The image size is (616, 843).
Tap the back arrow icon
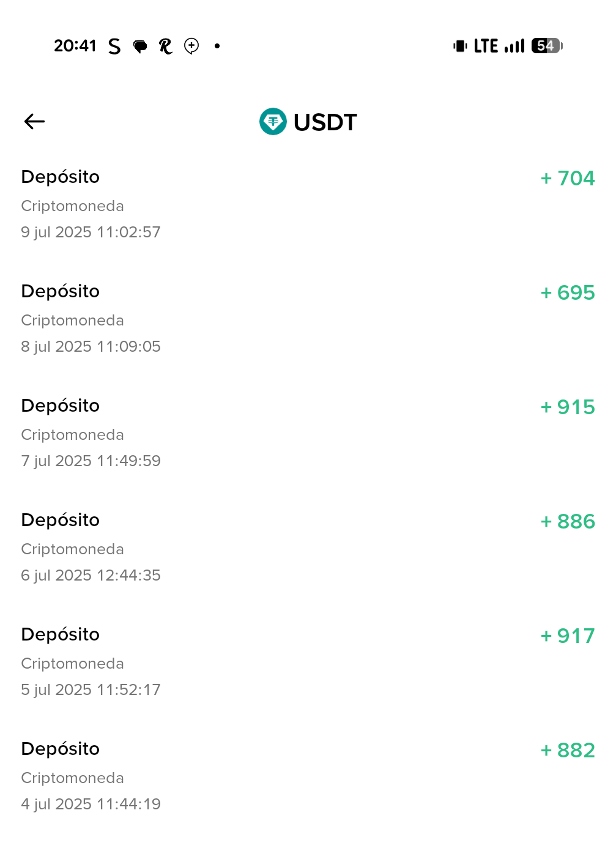tap(34, 122)
